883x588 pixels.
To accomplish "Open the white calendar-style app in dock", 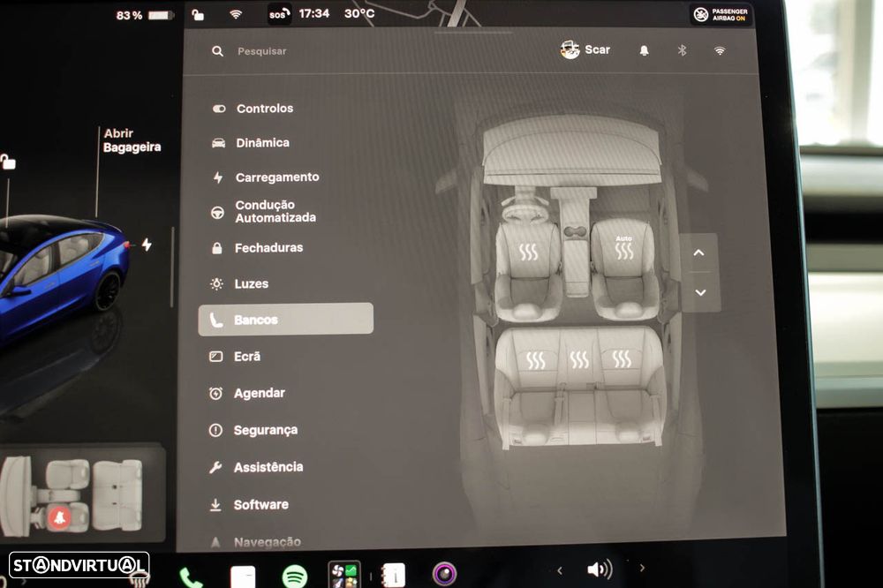I will coord(243,577).
